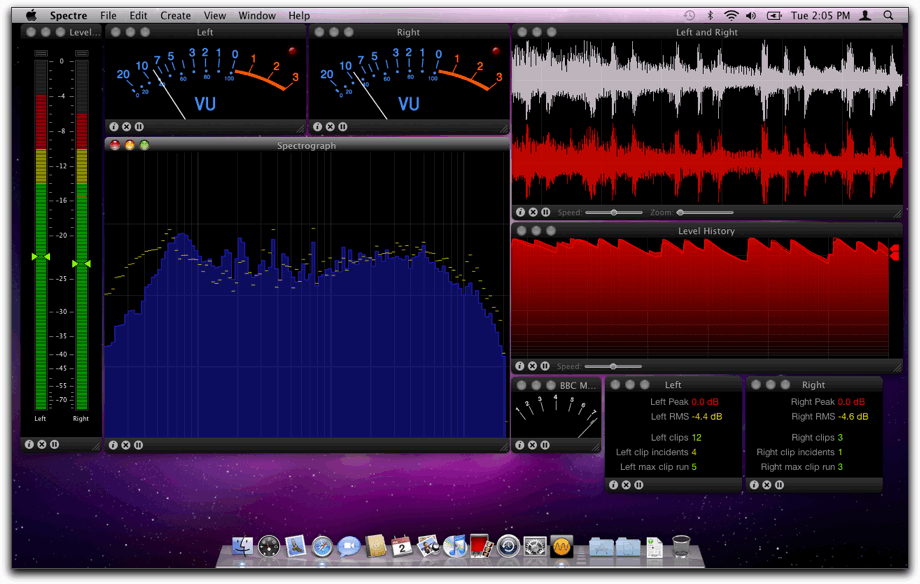Click green level marker on Left channel bar
The width and height of the screenshot is (920, 584).
pos(41,256)
